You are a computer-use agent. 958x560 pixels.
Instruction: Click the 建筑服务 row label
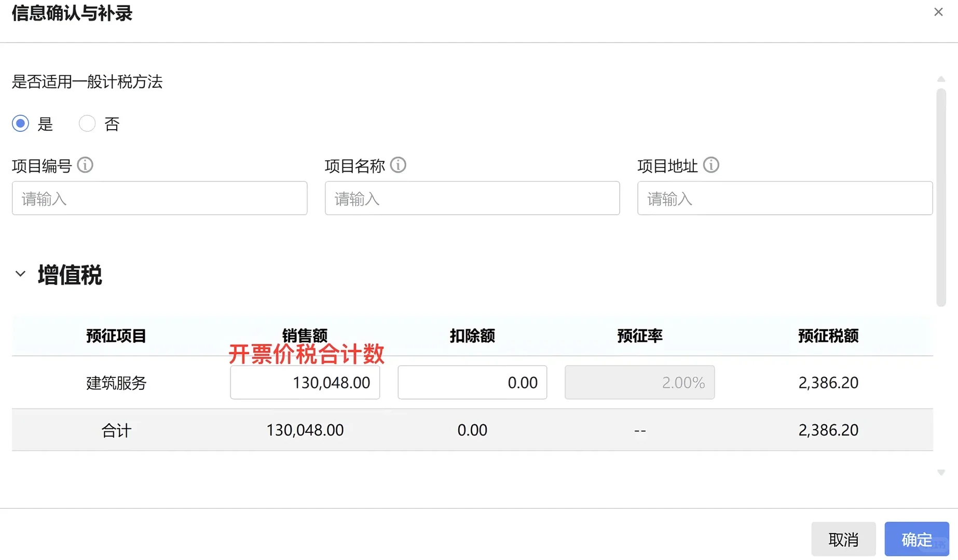click(x=116, y=383)
